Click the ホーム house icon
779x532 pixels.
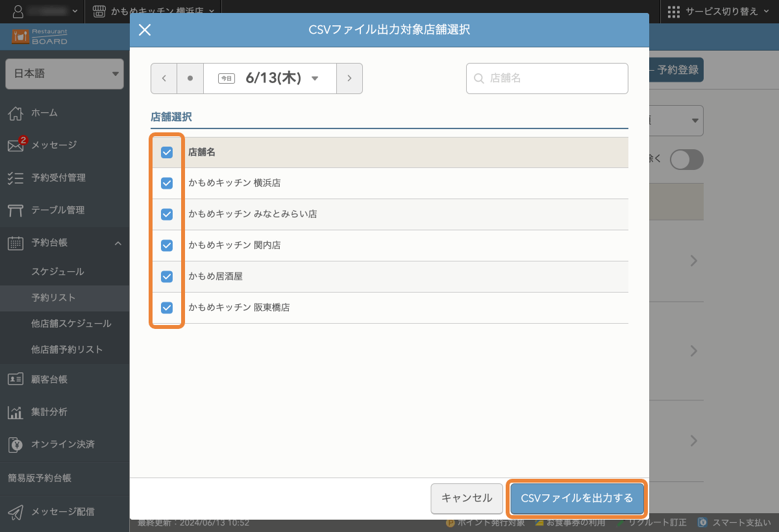coord(16,113)
